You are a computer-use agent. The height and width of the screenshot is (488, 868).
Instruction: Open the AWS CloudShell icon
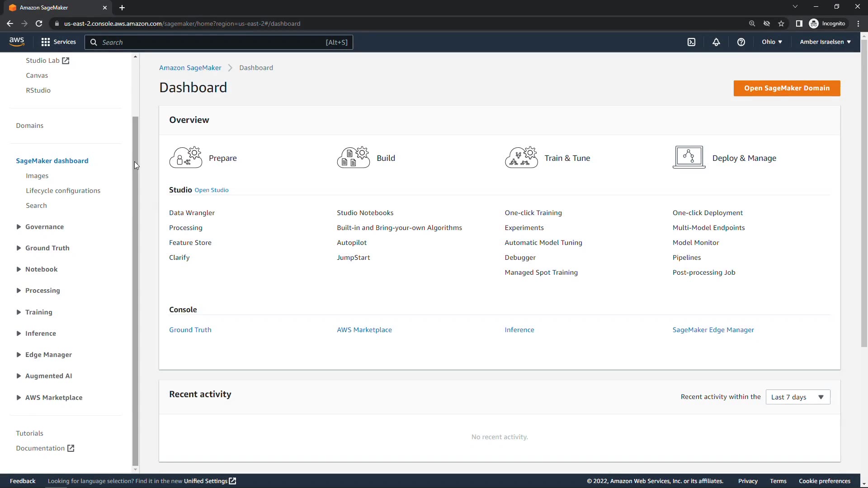[691, 42]
